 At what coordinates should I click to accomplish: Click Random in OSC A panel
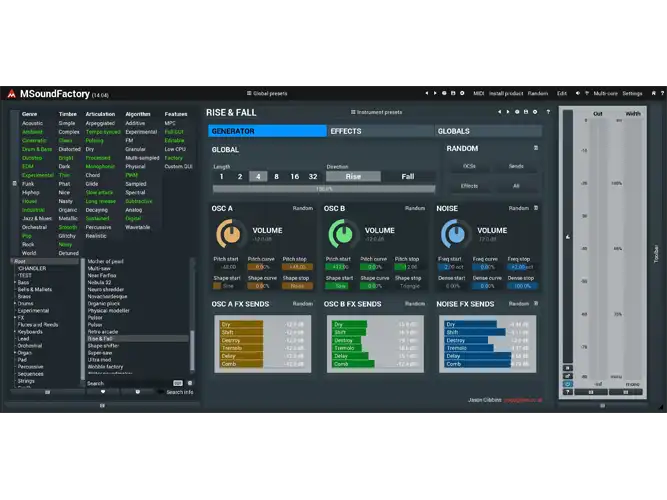(302, 209)
